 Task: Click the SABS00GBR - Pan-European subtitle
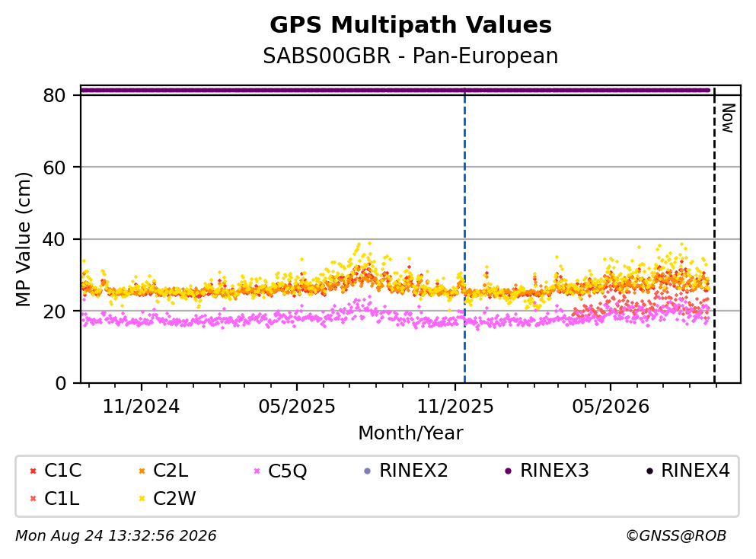pyautogui.click(x=411, y=56)
